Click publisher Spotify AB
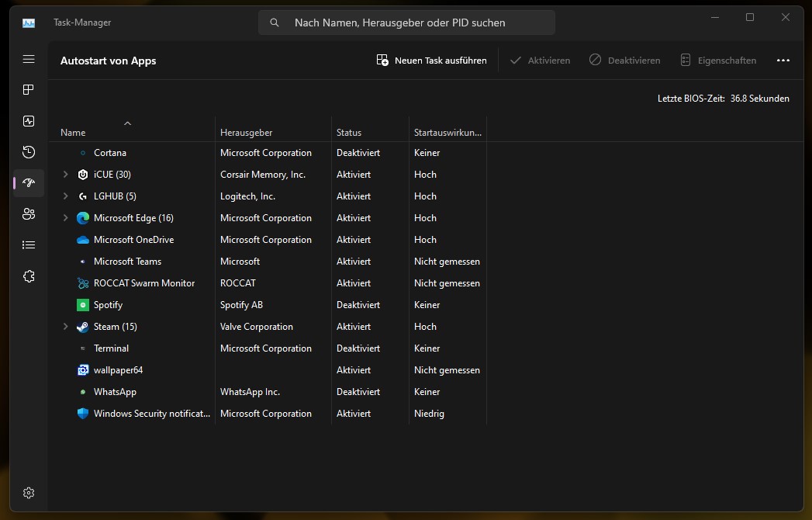The height and width of the screenshot is (520, 812). coord(241,305)
